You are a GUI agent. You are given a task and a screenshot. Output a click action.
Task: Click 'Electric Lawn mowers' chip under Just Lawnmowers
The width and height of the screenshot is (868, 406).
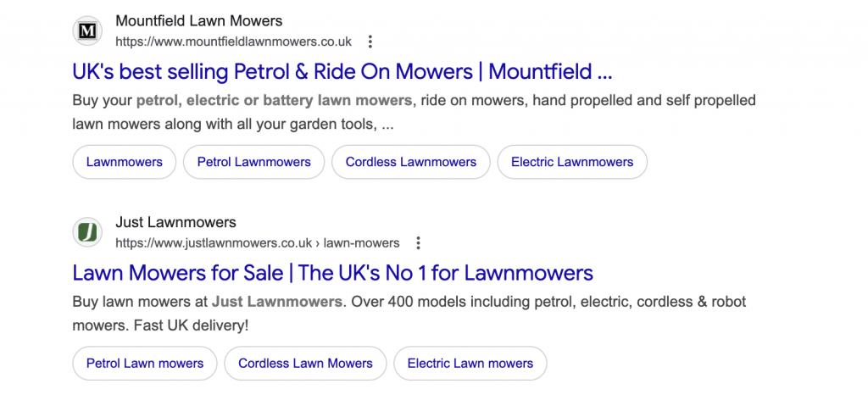point(470,364)
